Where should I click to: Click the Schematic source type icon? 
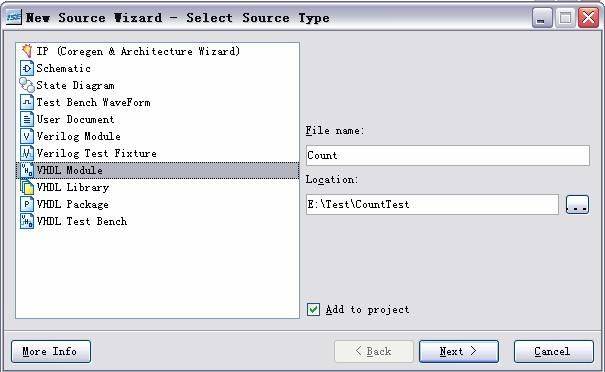point(27,68)
